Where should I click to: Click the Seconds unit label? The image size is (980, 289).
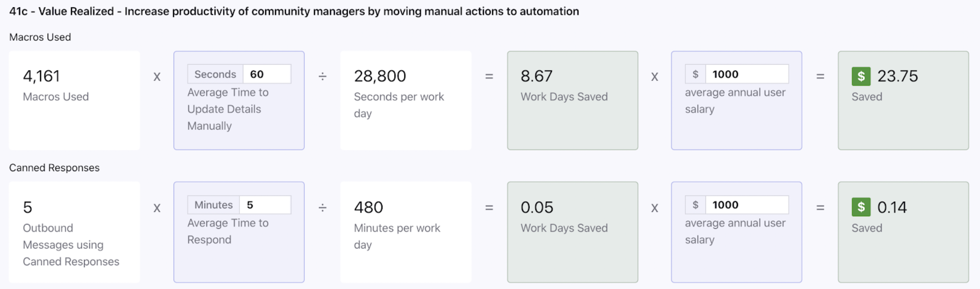pyautogui.click(x=215, y=74)
